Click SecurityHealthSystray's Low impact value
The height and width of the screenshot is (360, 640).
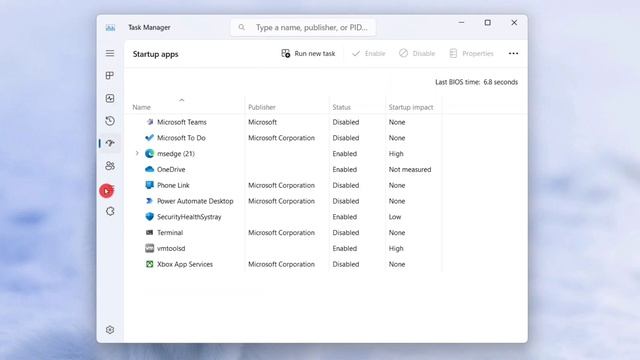tap(395, 217)
